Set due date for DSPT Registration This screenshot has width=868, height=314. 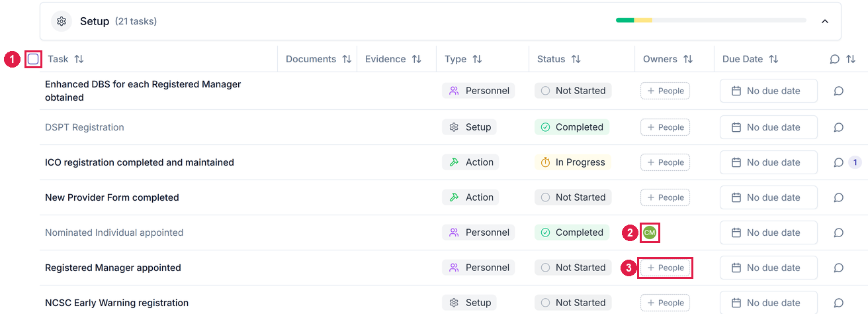click(x=769, y=127)
